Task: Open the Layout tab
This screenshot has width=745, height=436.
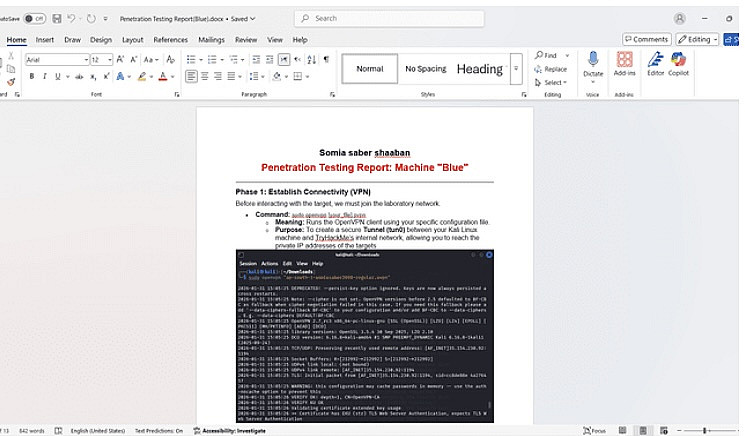Action: 133,40
